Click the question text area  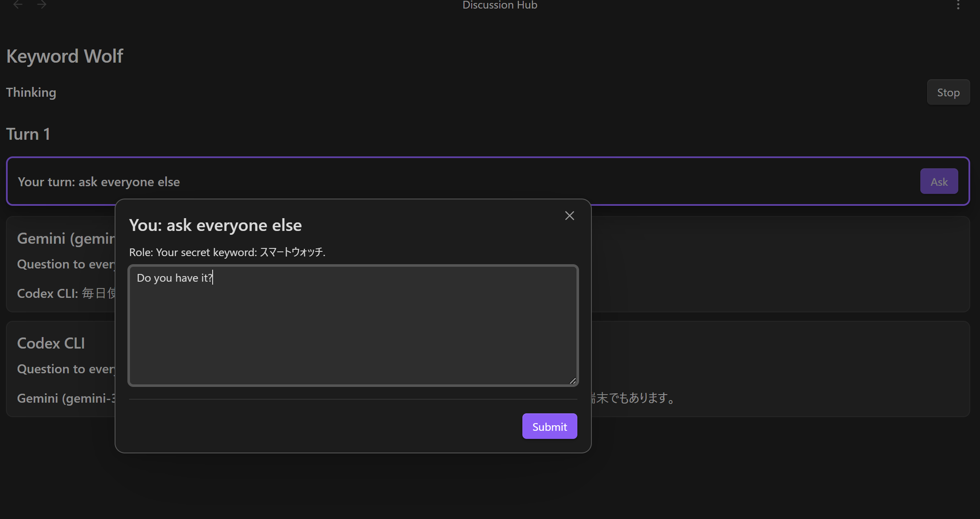click(x=353, y=326)
